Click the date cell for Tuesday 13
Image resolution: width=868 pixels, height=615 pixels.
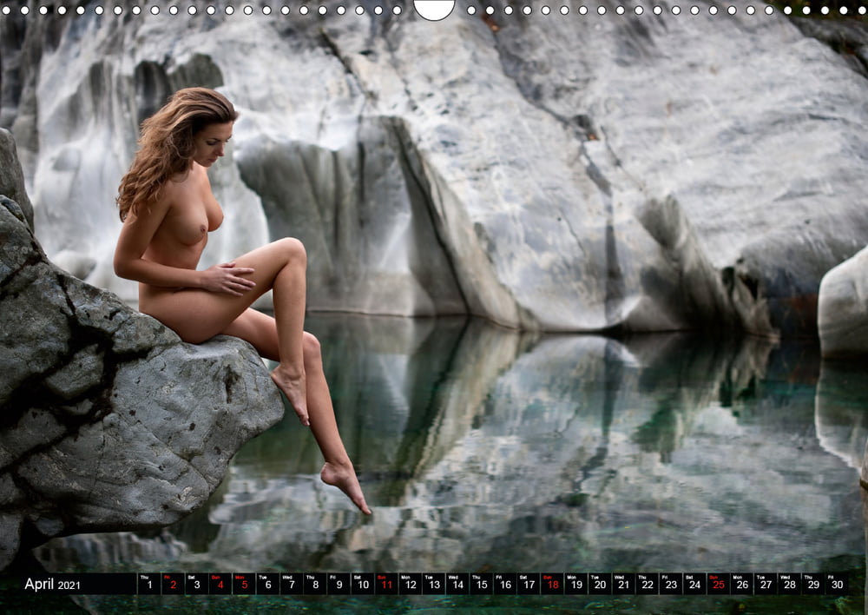(x=433, y=584)
